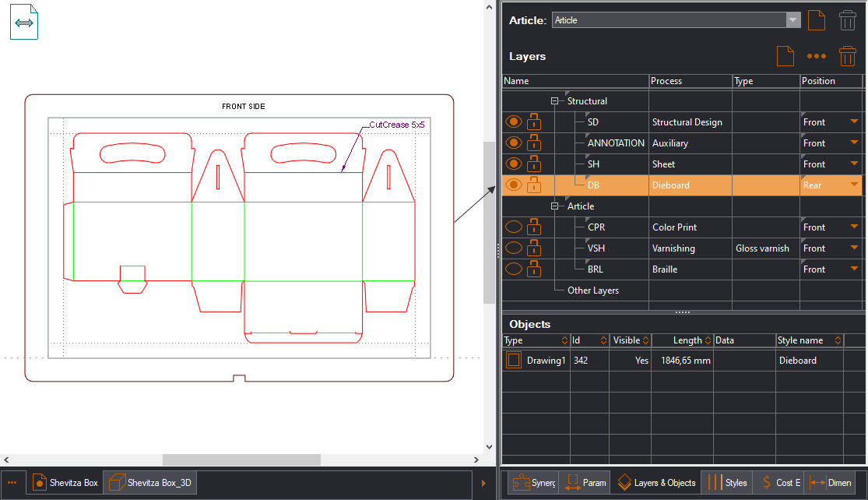The height and width of the screenshot is (500, 868).
Task: Add a new layer using the page icon
Action: pos(785,56)
